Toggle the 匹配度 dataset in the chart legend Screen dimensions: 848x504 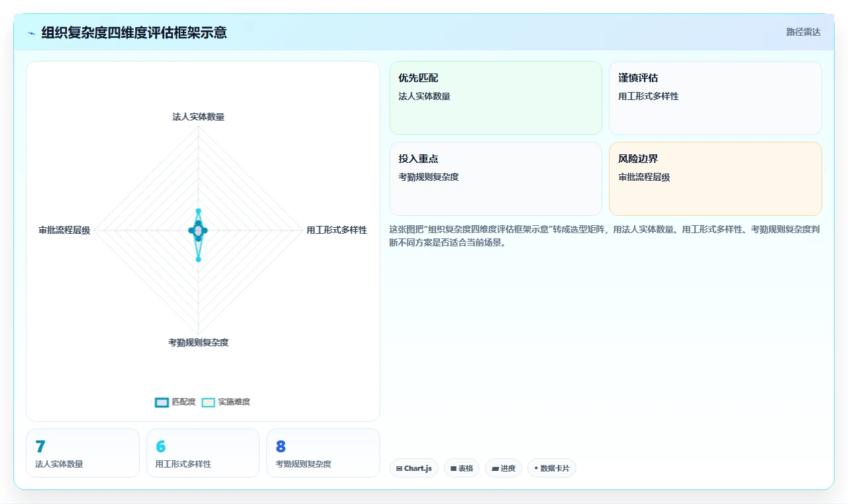tap(176, 402)
